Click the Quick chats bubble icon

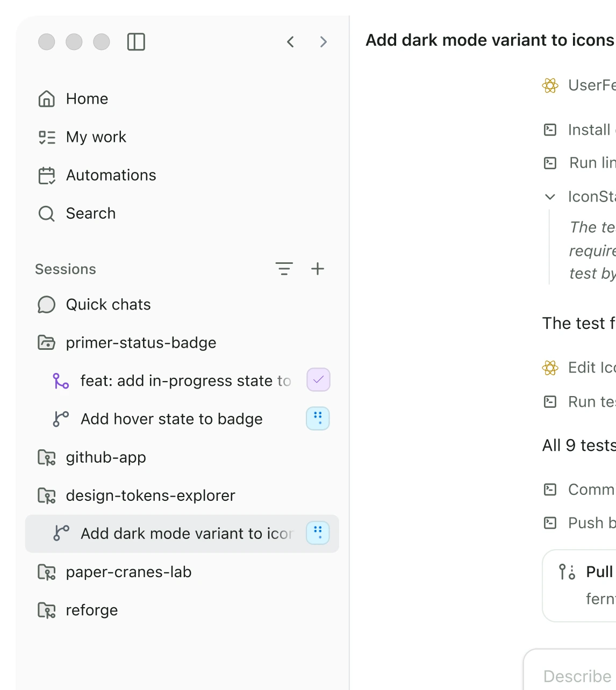(x=47, y=305)
